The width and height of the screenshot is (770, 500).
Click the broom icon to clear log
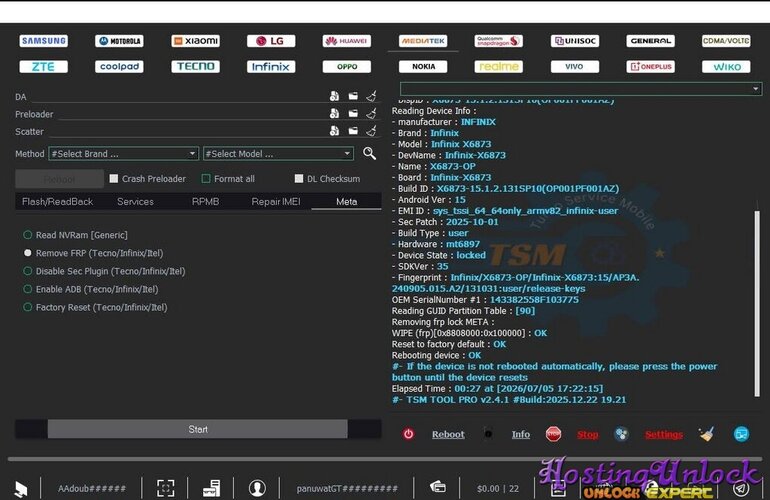point(706,434)
